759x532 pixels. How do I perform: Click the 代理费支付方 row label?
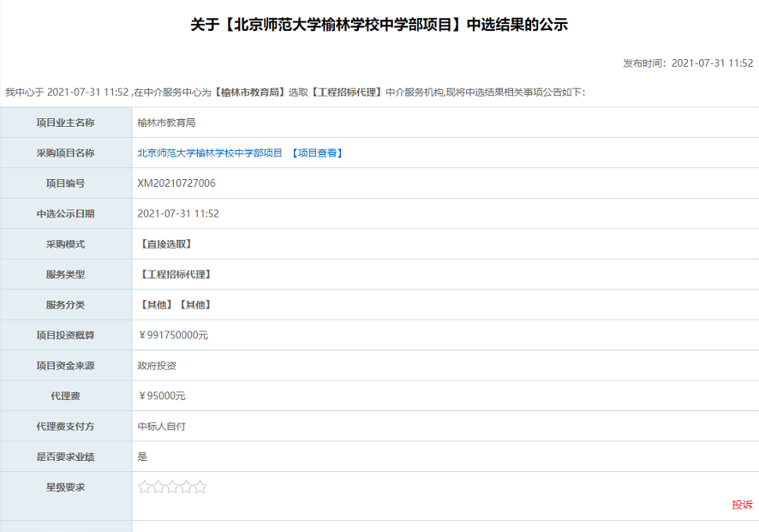tap(65, 427)
